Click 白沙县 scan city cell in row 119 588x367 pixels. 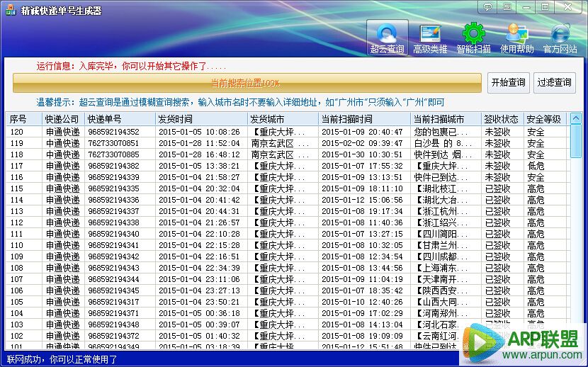point(443,143)
